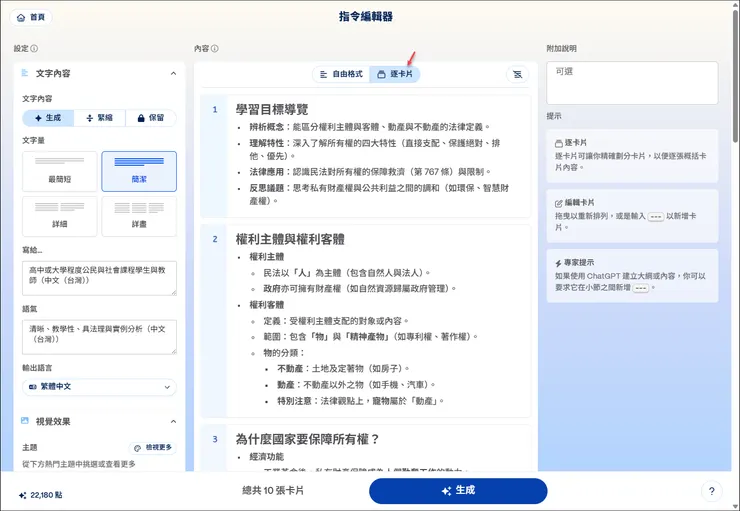Click the info icon next to 設定
This screenshot has height=511, width=740.
point(34,49)
